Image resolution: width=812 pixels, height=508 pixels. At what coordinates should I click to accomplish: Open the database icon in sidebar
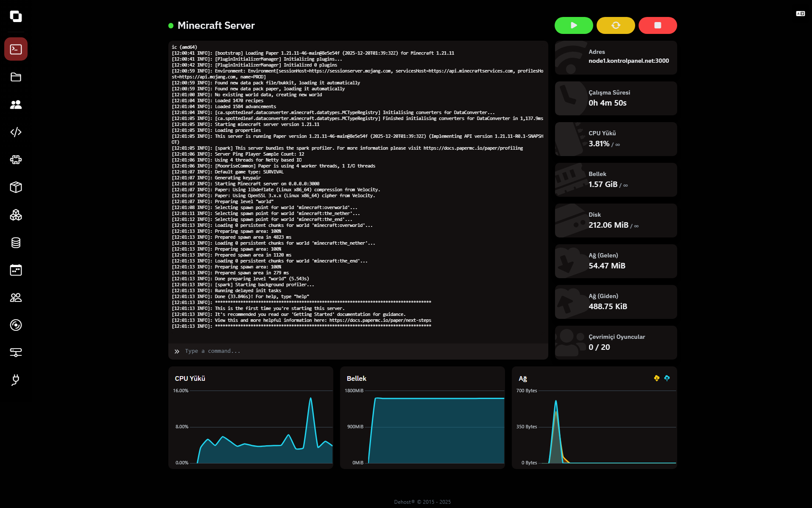pyautogui.click(x=16, y=243)
